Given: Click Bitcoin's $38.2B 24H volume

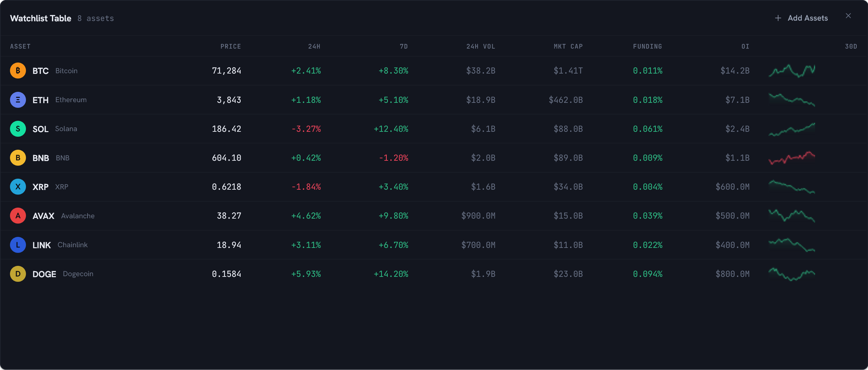Looking at the screenshot, I should (481, 71).
